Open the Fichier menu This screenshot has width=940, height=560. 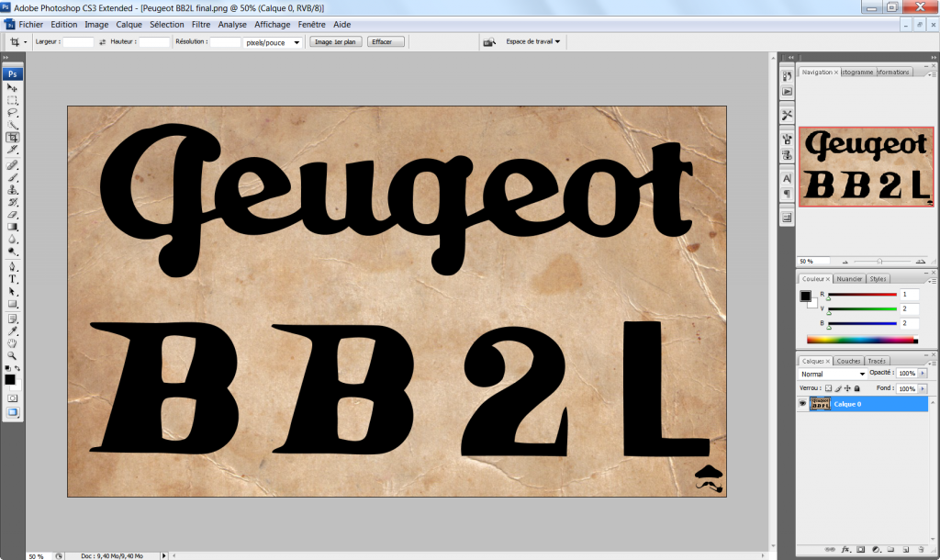coord(30,25)
